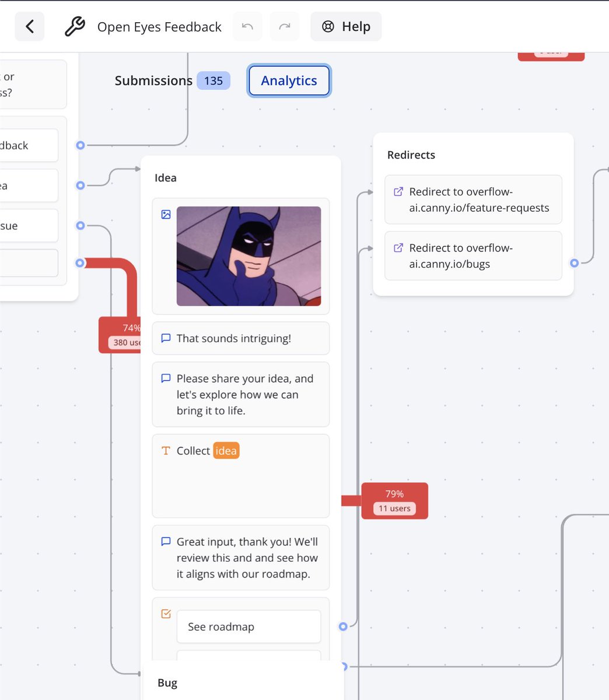Screen dimensions: 609x700
Task: Click the wrench icon beside Open Eyes Feedback
Action: [74, 26]
